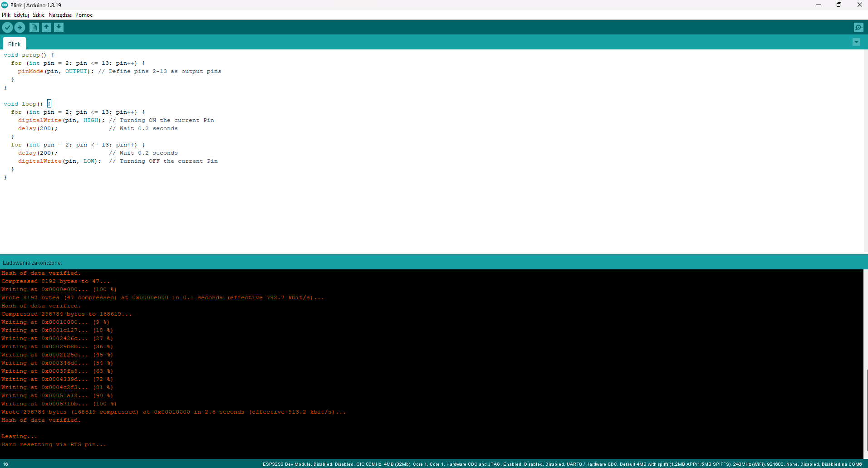The width and height of the screenshot is (868, 468).
Task: Click the 'void loop()' code line
Action: click(27, 104)
